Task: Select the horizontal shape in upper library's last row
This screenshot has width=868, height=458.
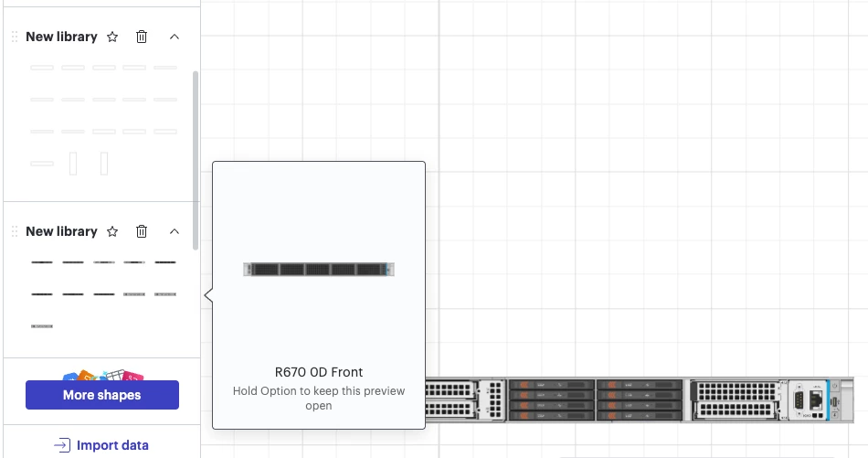Action: tap(42, 164)
